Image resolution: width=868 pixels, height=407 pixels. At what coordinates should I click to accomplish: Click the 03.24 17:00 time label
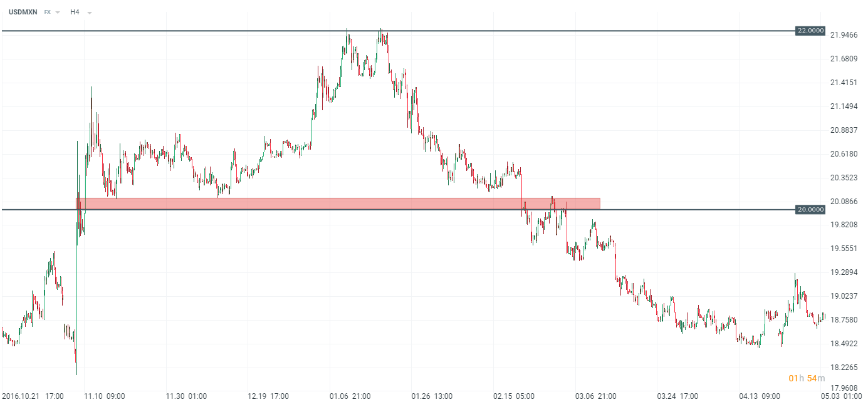click(677, 396)
